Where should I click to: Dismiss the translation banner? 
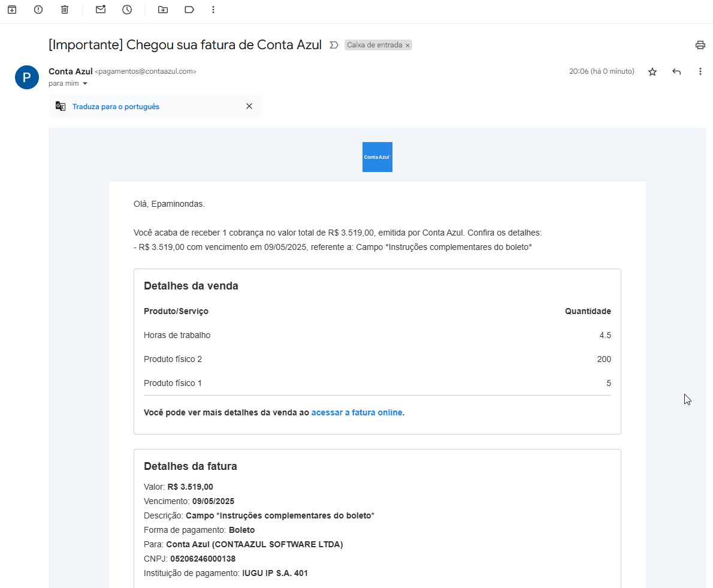[x=249, y=106]
